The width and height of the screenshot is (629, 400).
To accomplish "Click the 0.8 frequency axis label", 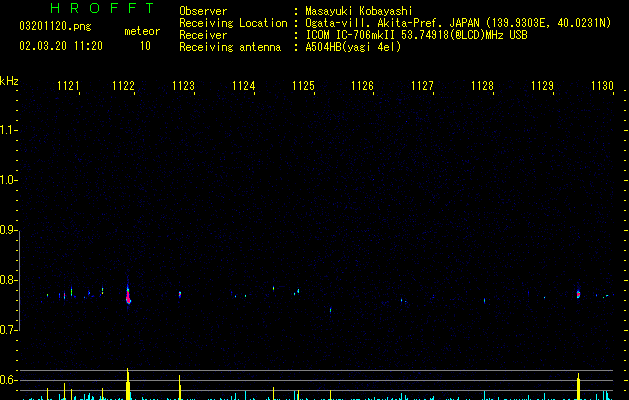I will pyautogui.click(x=8, y=280).
